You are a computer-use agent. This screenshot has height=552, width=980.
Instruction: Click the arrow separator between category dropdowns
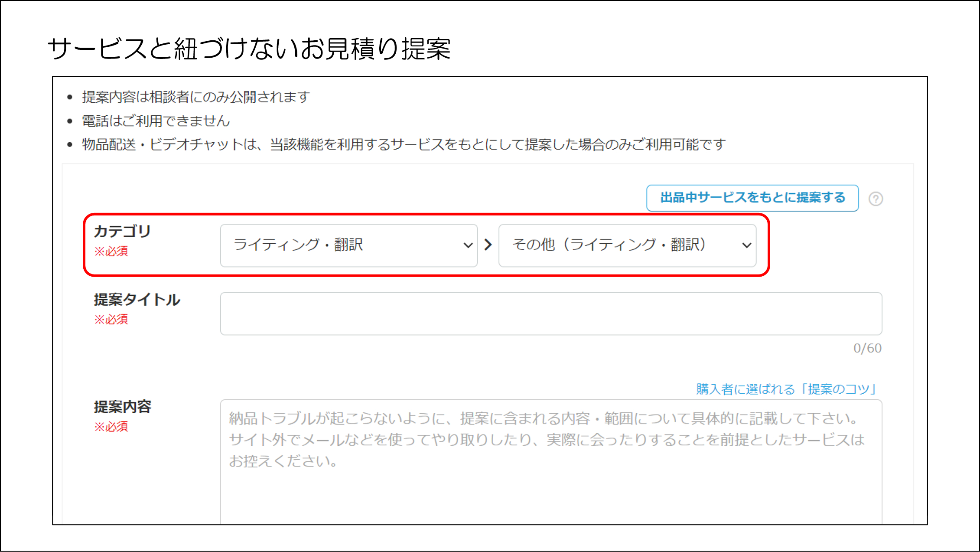[x=488, y=245]
